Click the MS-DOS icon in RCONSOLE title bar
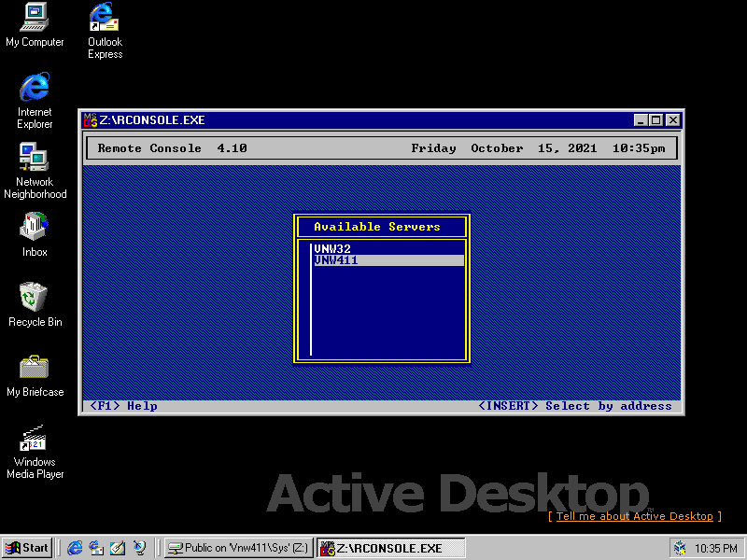 [90, 120]
